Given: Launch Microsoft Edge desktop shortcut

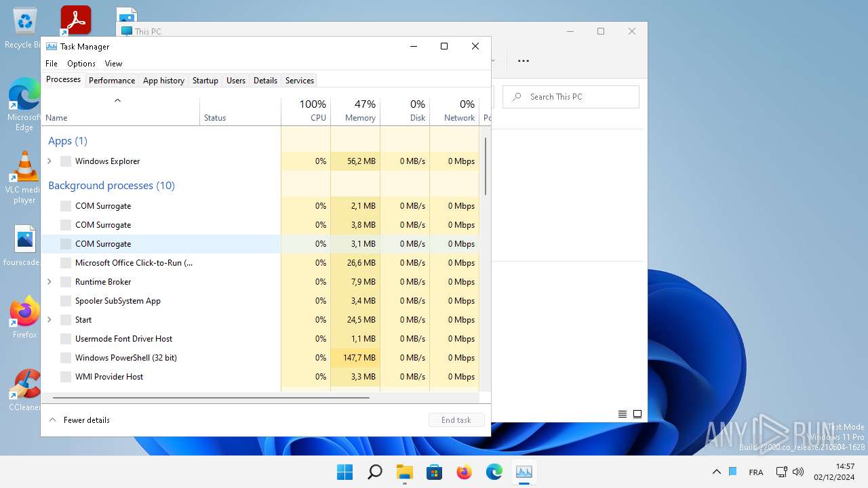Looking at the screenshot, I should (24, 104).
